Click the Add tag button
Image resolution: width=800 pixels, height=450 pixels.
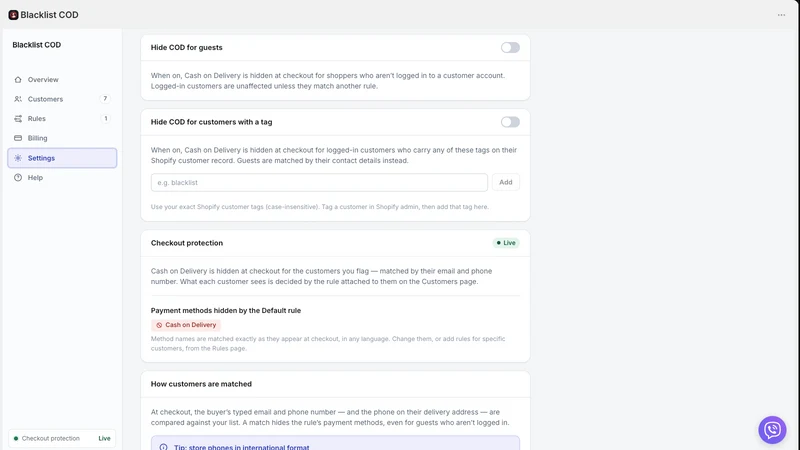pyautogui.click(x=506, y=182)
